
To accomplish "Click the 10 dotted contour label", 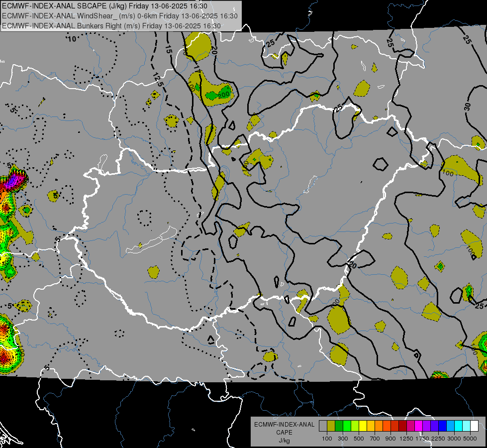I will (x=72, y=39).
